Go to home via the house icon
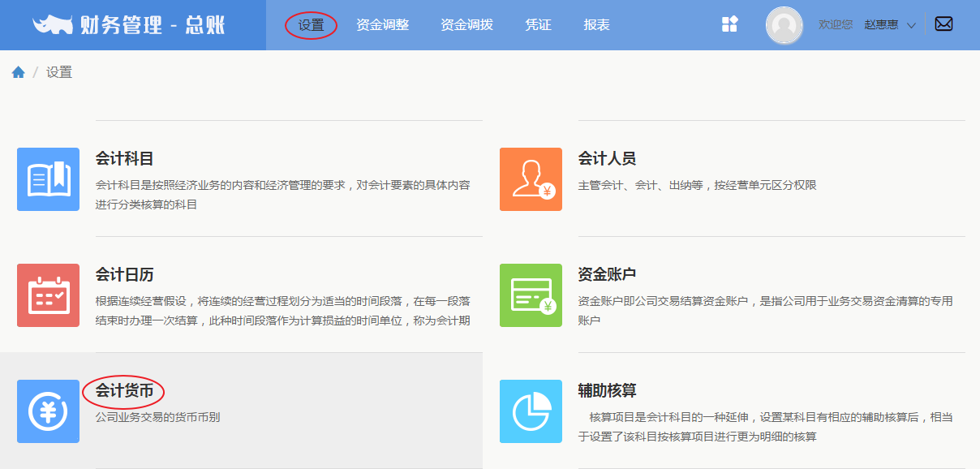This screenshot has height=469, width=980. pos(18,72)
